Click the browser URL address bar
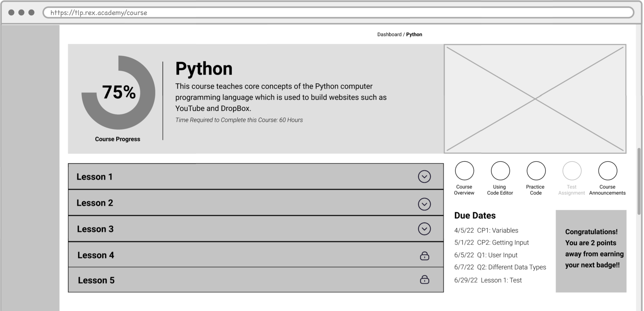 [335, 13]
